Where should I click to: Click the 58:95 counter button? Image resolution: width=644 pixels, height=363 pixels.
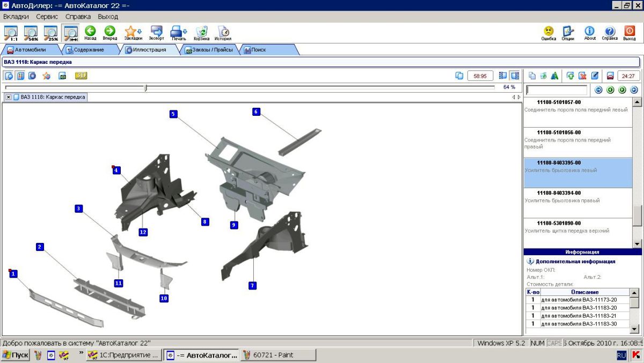480,76
